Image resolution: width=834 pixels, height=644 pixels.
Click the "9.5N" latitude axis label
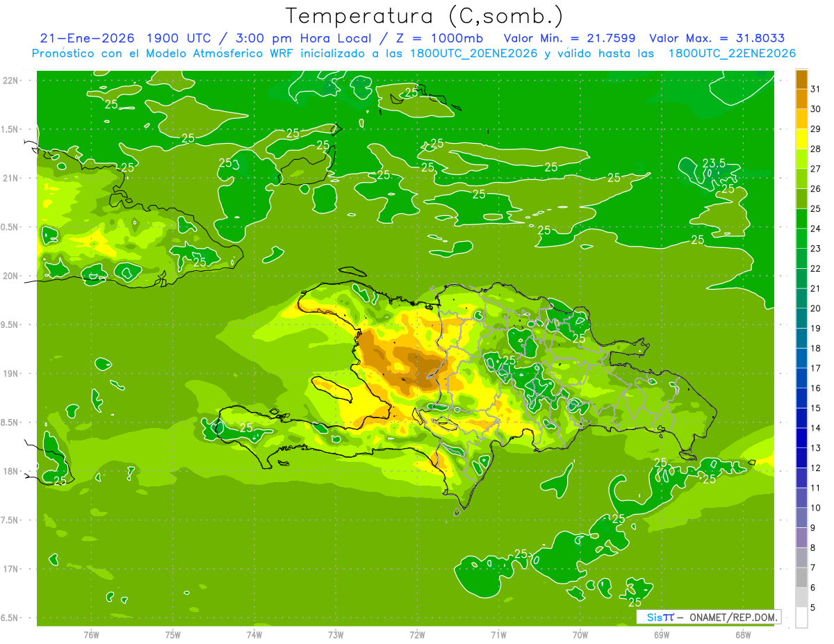10,324
